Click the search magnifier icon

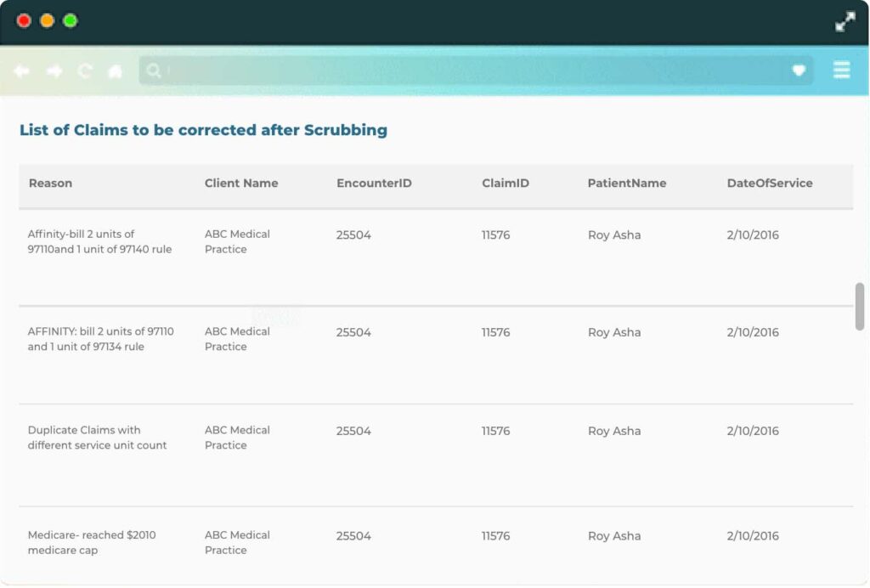[x=154, y=71]
